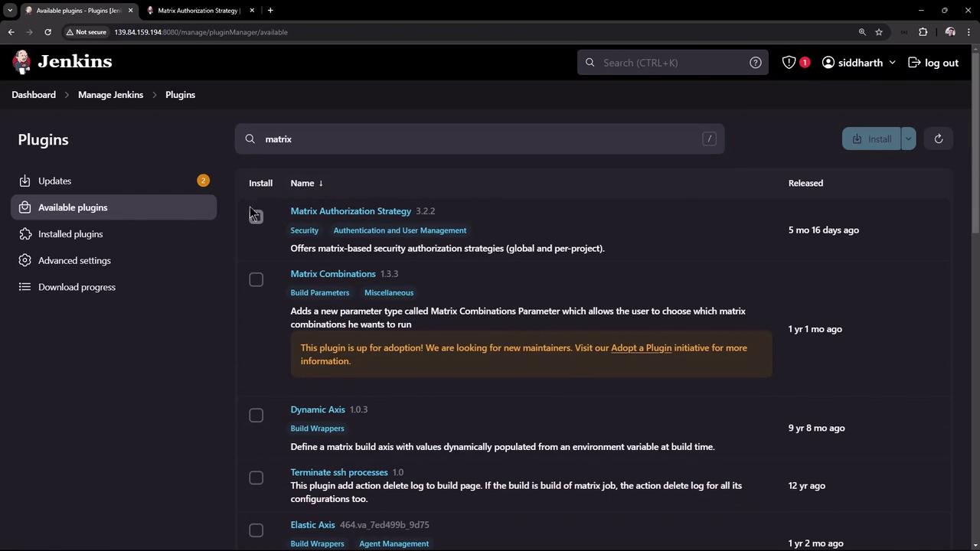The height and width of the screenshot is (551, 980).
Task: Click the log out icon
Action: pyautogui.click(x=914, y=63)
